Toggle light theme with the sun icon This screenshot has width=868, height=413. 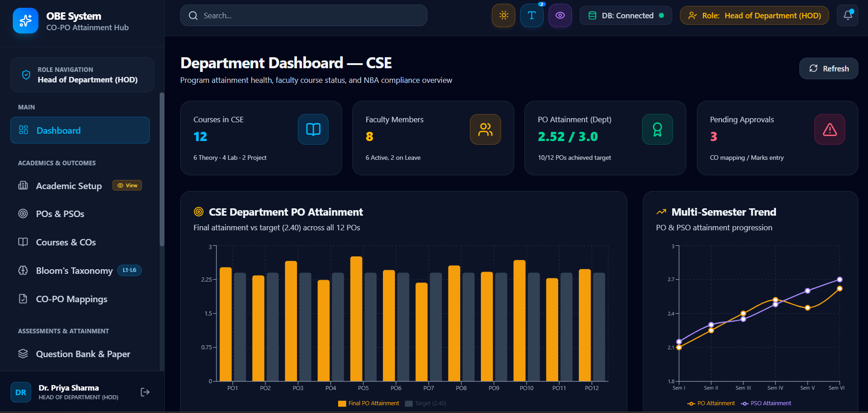[x=504, y=16]
